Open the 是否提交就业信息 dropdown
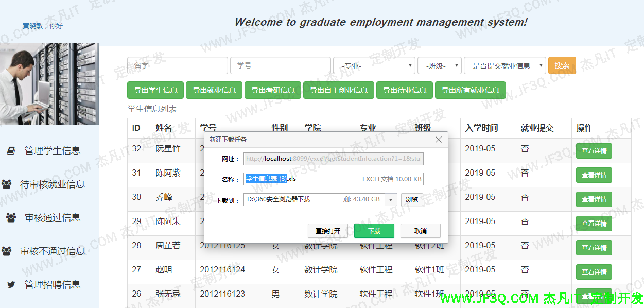The height and width of the screenshot is (308, 644). pos(505,65)
